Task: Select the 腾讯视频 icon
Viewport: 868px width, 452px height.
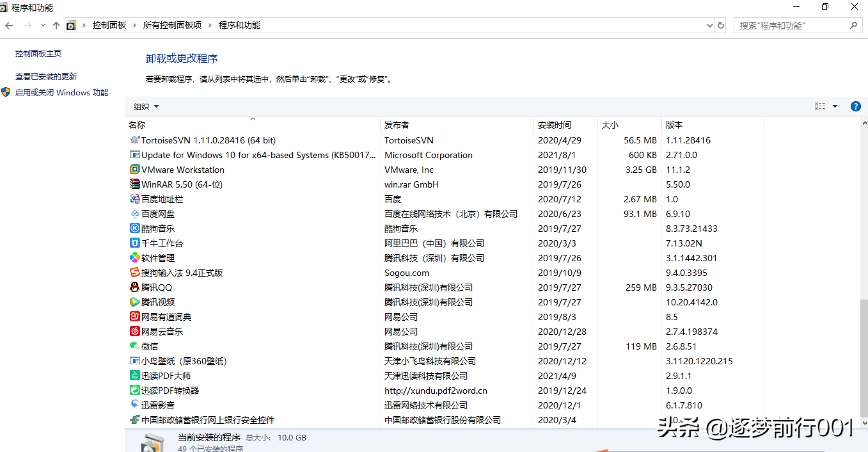Action: [x=134, y=302]
